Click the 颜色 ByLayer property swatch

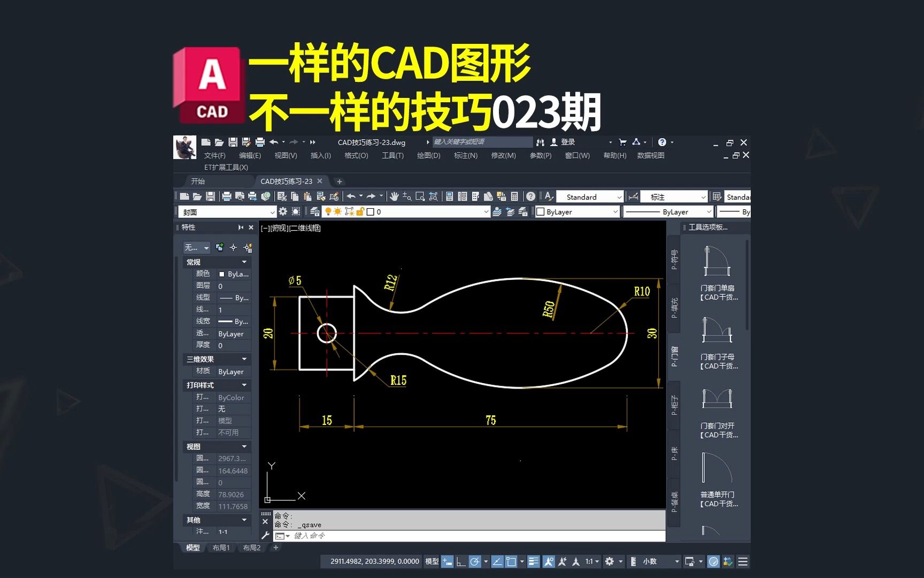coord(221,274)
